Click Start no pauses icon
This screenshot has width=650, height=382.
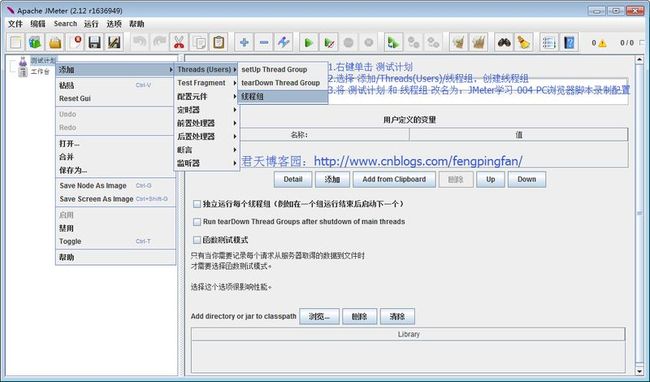click(329, 42)
